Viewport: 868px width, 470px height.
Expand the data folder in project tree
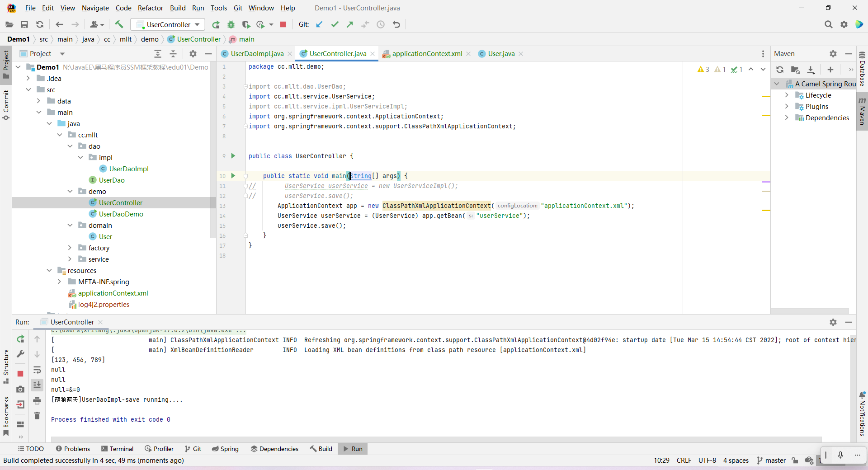(x=38, y=101)
